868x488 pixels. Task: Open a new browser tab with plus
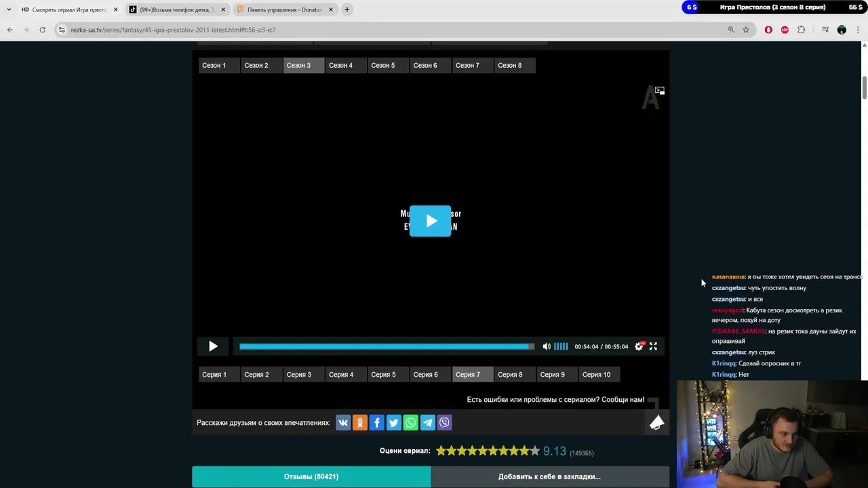tap(347, 9)
